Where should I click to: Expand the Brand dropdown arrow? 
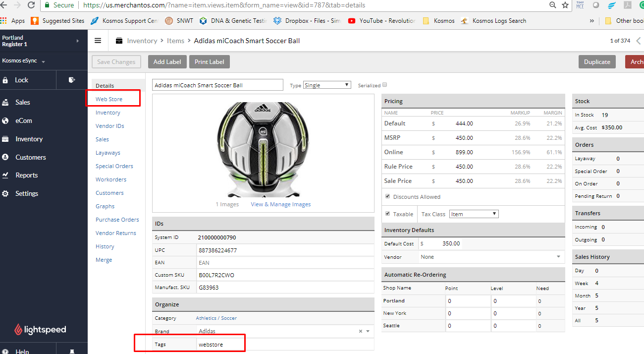pos(368,331)
